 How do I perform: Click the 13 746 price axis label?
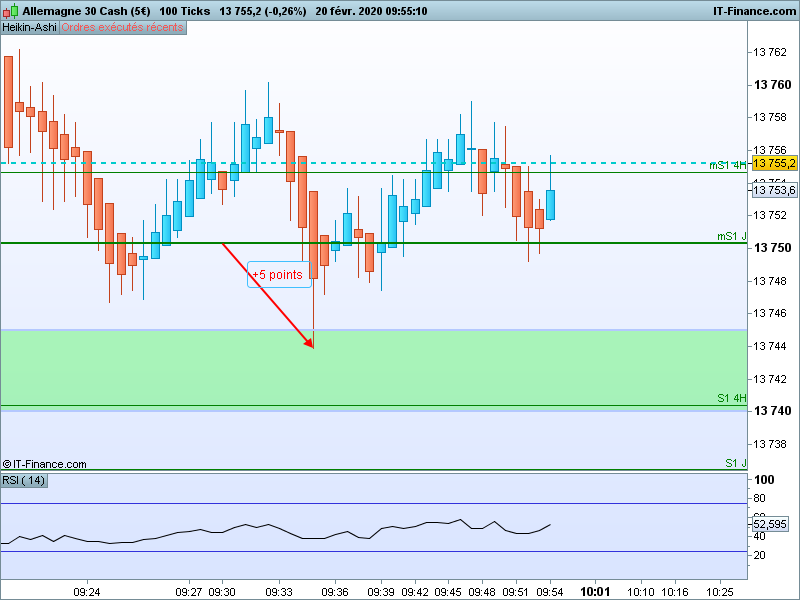pyautogui.click(x=770, y=313)
